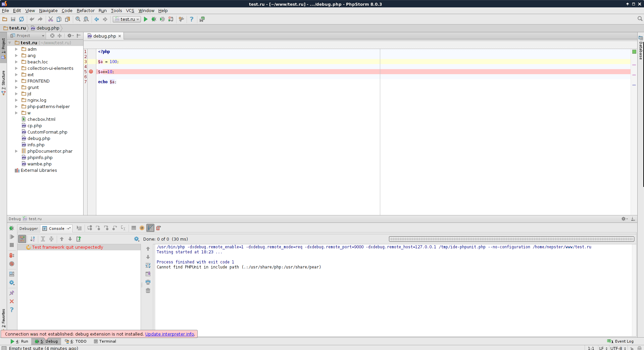The height and width of the screenshot is (350, 644).
Task: Collapse the test.ru project root
Action: [x=10, y=43]
